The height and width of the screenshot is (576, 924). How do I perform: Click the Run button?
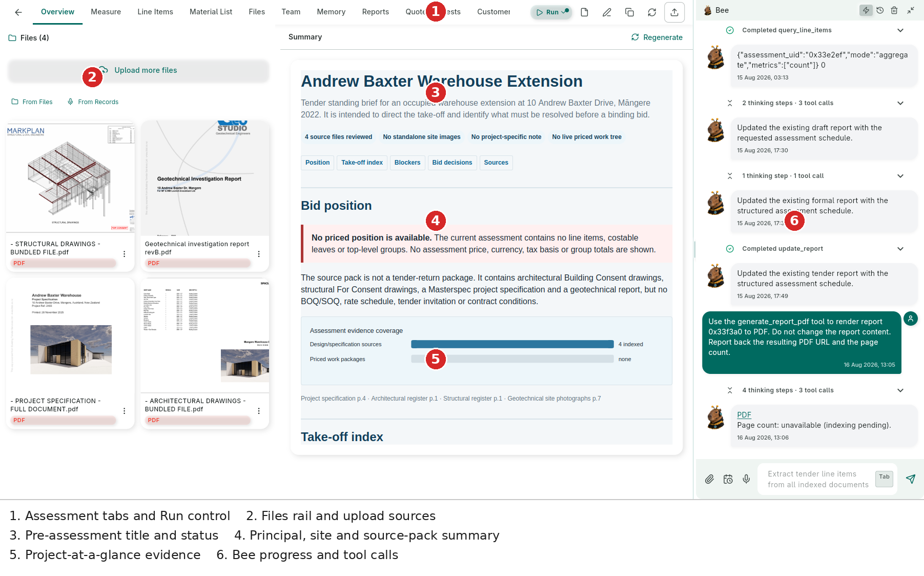click(551, 12)
